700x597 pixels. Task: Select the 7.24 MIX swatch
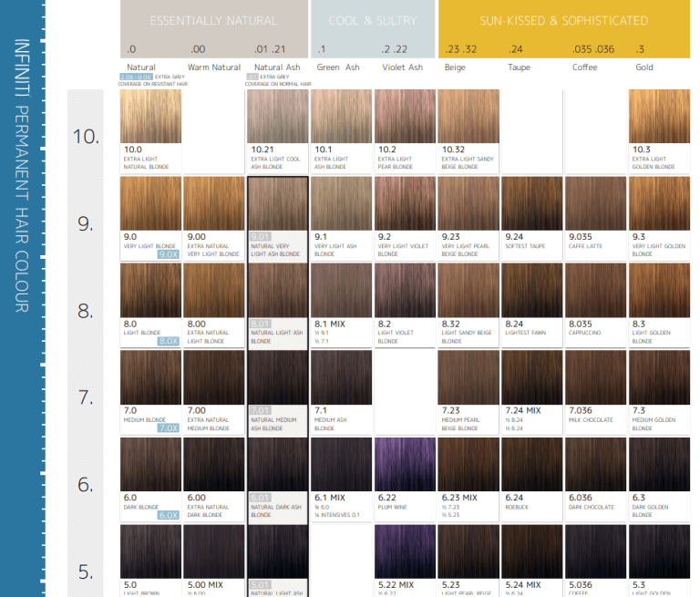pos(532,377)
